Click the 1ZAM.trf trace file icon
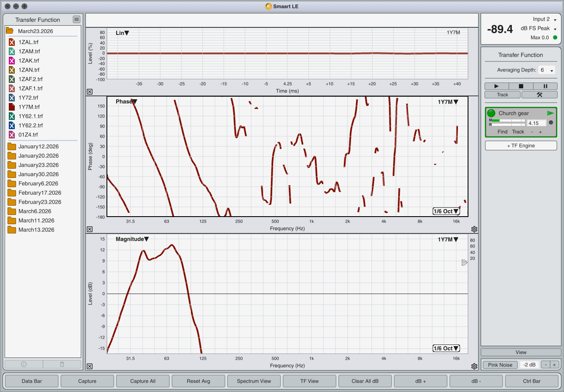 pyautogui.click(x=12, y=51)
